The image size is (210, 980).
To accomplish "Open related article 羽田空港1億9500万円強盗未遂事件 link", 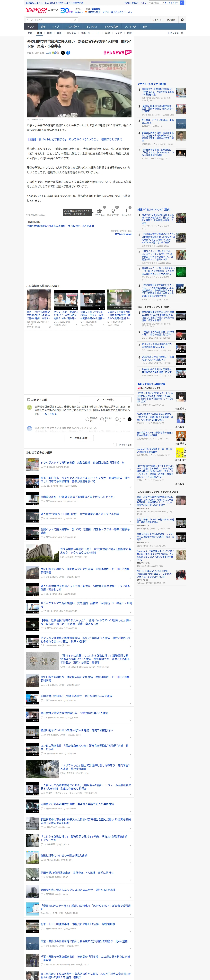I will [x=60, y=226].
